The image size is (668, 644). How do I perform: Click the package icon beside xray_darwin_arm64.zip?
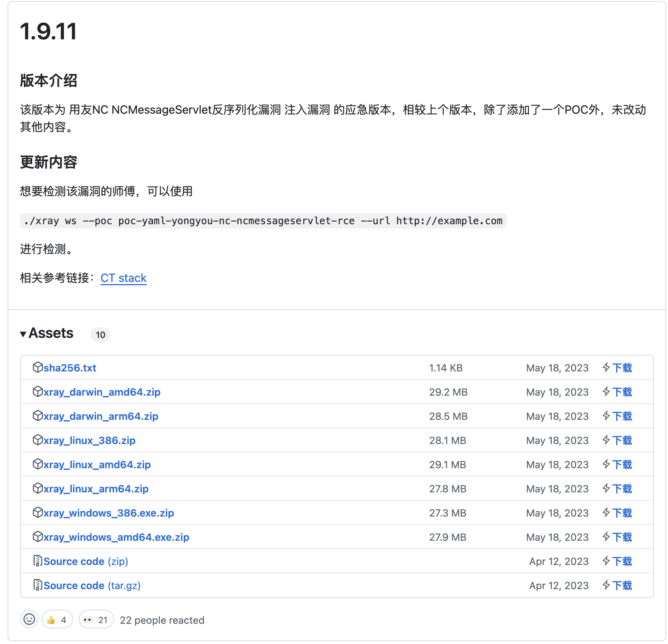[x=38, y=416]
